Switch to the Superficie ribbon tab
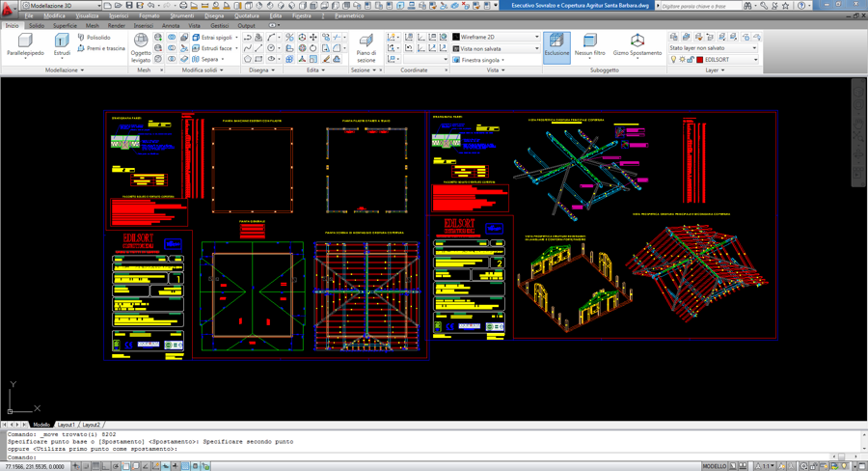The width and height of the screenshot is (868, 471). coord(65,26)
